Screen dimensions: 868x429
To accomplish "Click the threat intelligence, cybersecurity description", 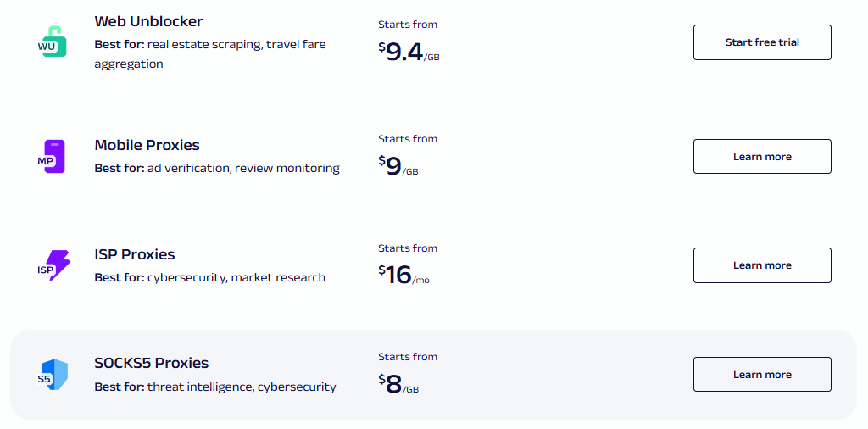I will point(241,387).
